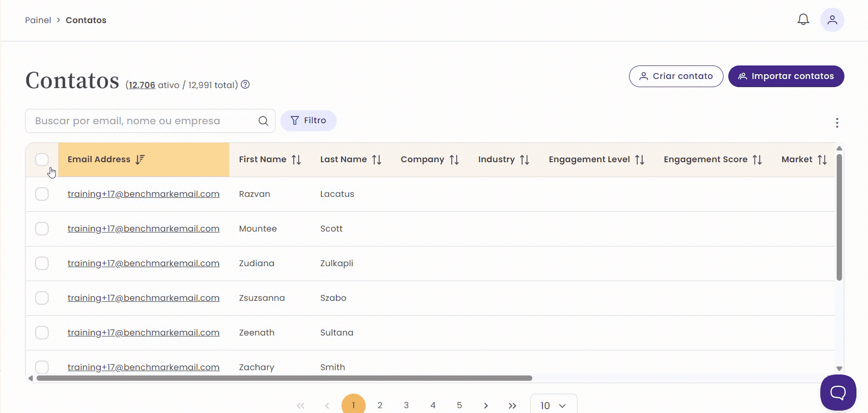
Task: Click the vertical table scrollbar thumb
Action: pos(839,217)
